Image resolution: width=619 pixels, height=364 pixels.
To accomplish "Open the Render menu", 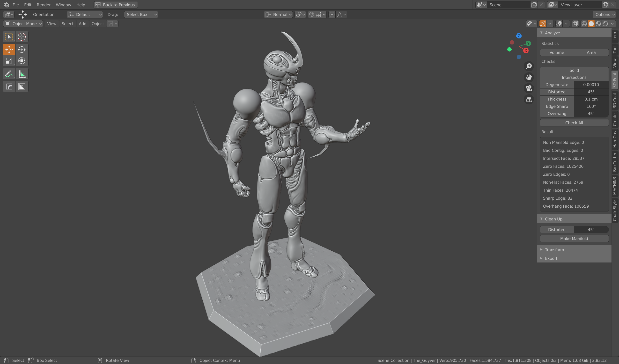I will pyautogui.click(x=44, y=5).
